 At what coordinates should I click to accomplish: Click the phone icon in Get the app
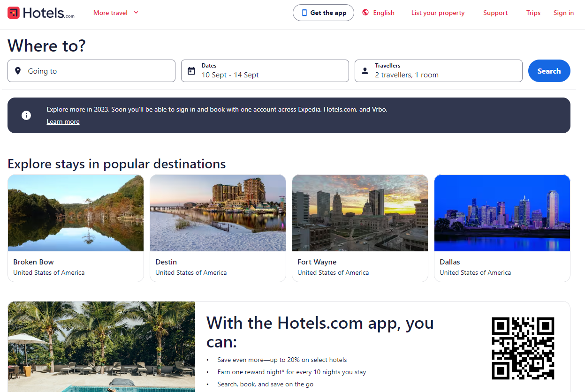tap(304, 13)
